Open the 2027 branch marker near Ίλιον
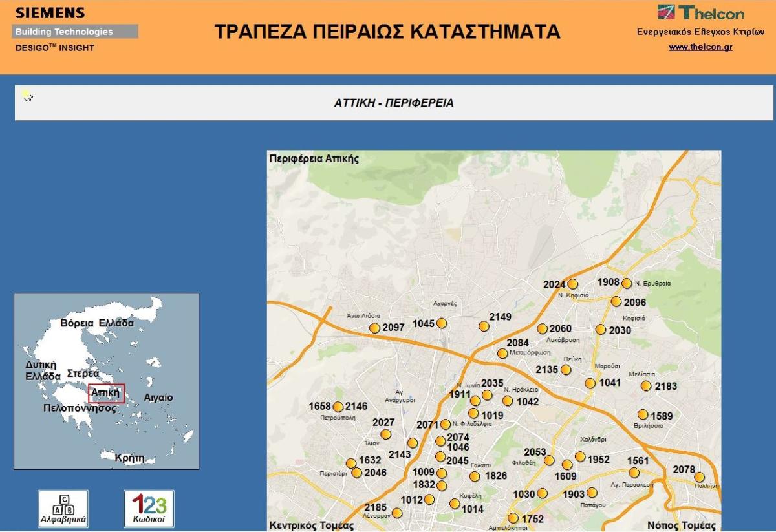The width and height of the screenshot is (776, 532). (x=385, y=434)
